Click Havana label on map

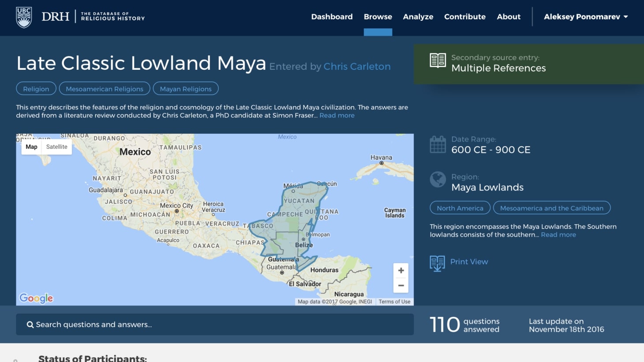pyautogui.click(x=381, y=158)
